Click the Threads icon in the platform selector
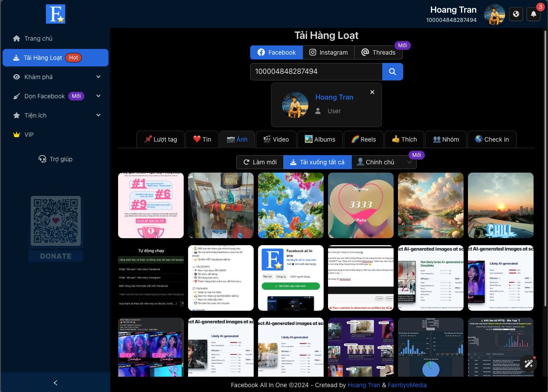 pyautogui.click(x=365, y=52)
